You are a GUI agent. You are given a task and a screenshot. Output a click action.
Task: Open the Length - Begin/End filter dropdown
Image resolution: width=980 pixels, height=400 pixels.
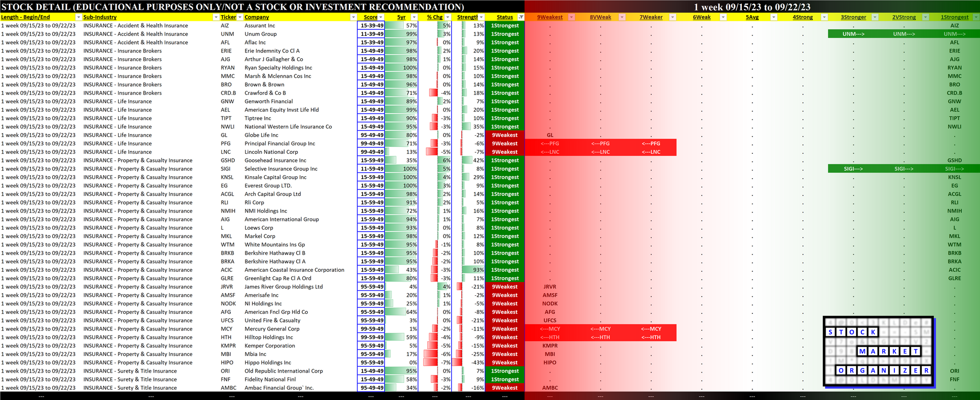click(x=78, y=17)
